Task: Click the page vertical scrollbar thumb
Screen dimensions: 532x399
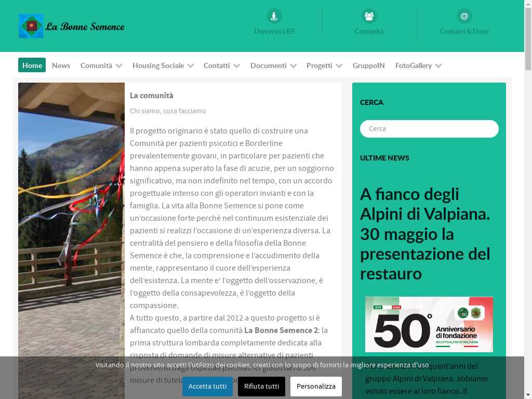Action: tap(528, 38)
